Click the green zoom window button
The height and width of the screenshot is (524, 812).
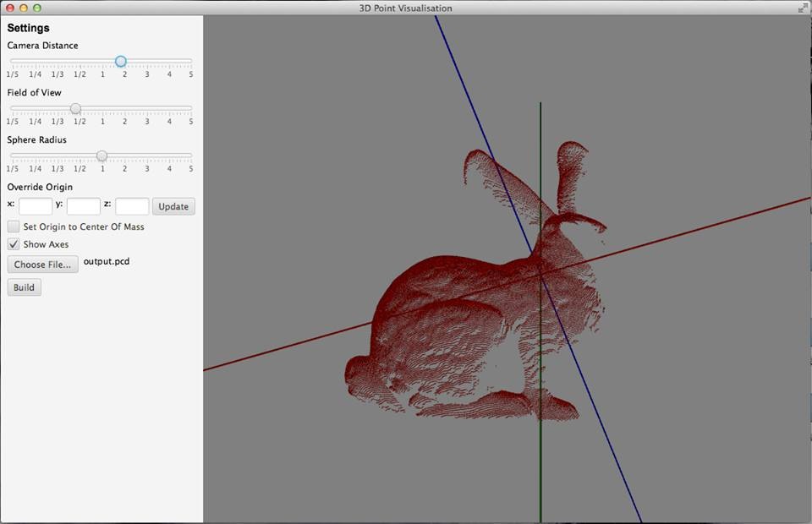(36, 8)
